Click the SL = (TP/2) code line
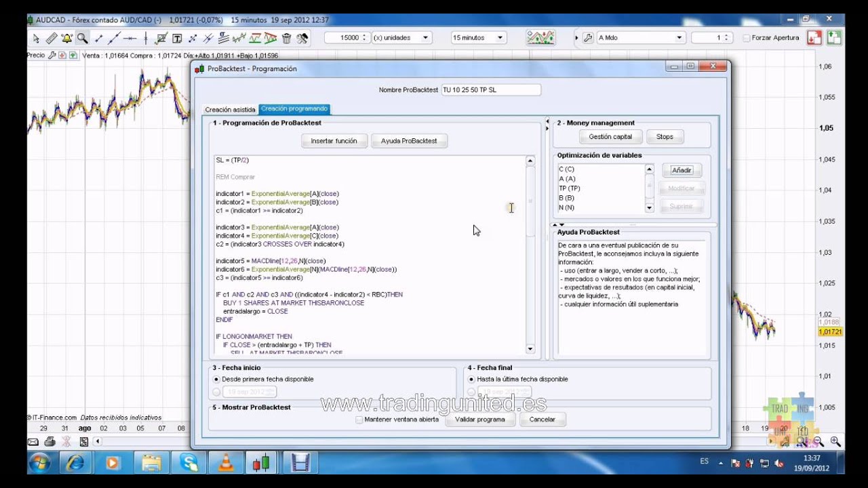The height and width of the screenshot is (488, 868). click(233, 161)
